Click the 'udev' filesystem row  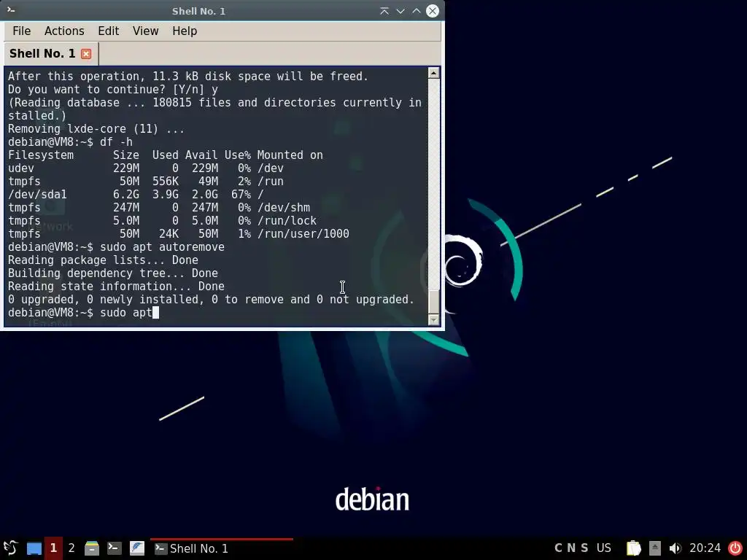(x=146, y=168)
